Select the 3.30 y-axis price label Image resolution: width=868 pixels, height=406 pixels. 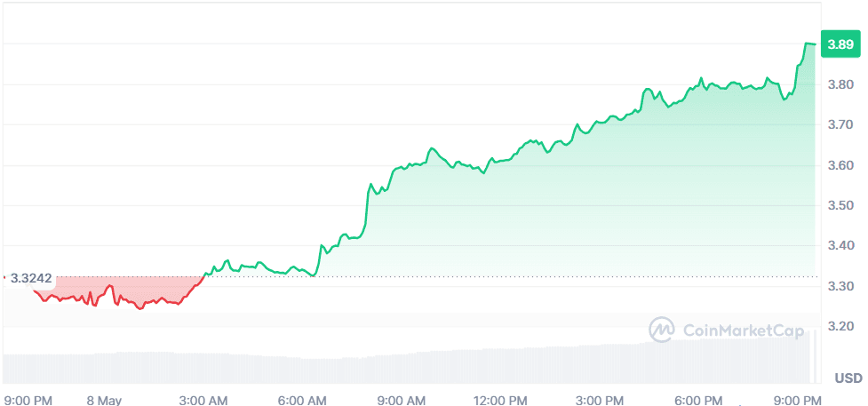tap(840, 286)
